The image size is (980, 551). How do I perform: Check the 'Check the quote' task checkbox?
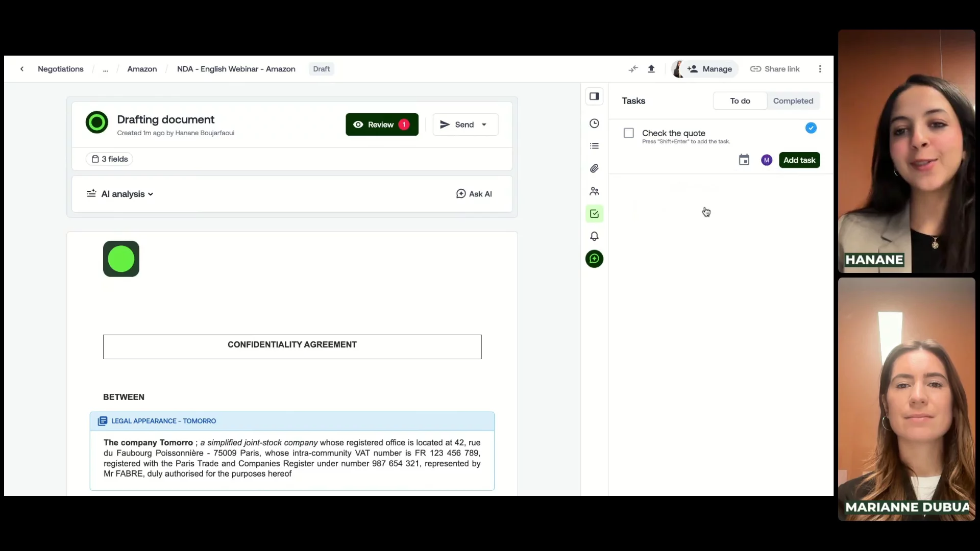coord(629,133)
